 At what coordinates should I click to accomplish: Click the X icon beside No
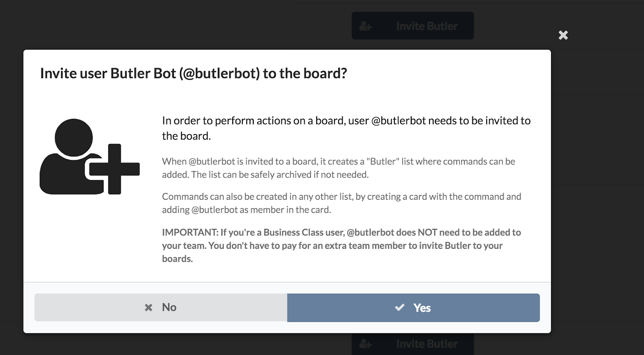[149, 308]
